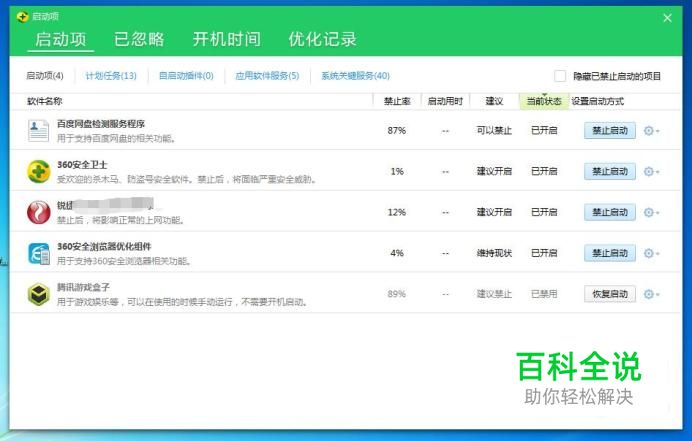Click the 腾讯游戏盒子 name text
The image size is (692, 441).
click(83, 287)
